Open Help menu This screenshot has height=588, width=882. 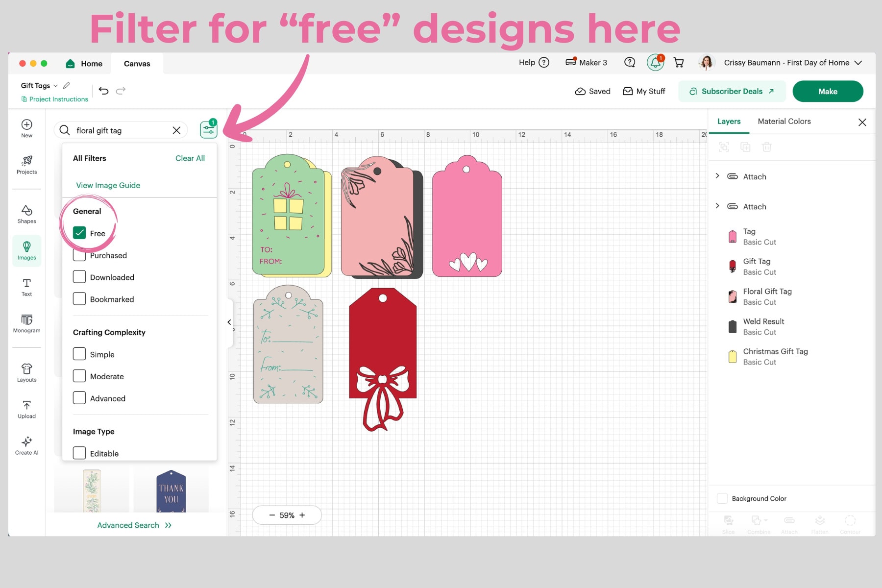[534, 62]
